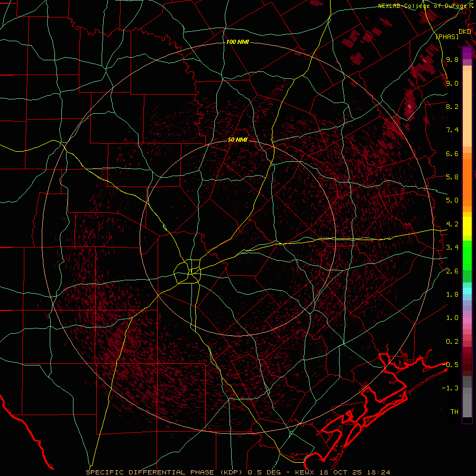Pick the gray band beside TH

point(467,406)
